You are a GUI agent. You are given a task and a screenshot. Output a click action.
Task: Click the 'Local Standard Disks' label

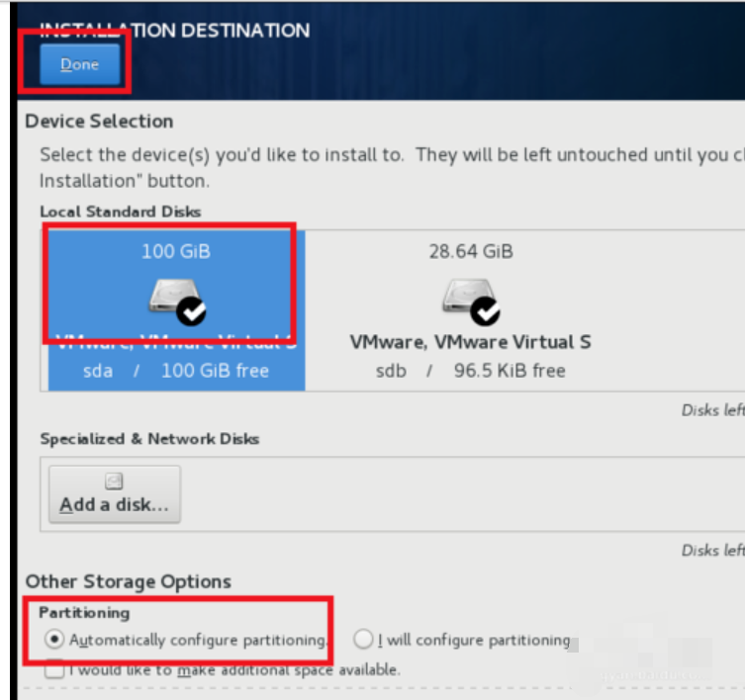[120, 212]
